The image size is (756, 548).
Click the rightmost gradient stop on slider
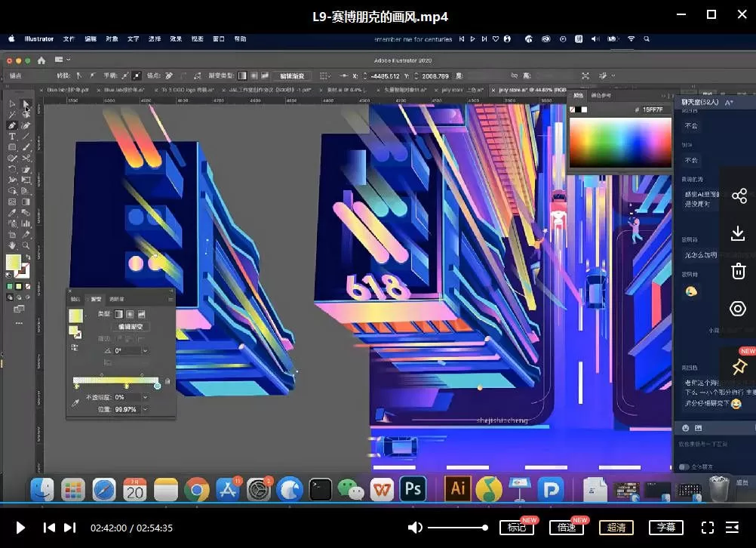pyautogui.click(x=157, y=386)
